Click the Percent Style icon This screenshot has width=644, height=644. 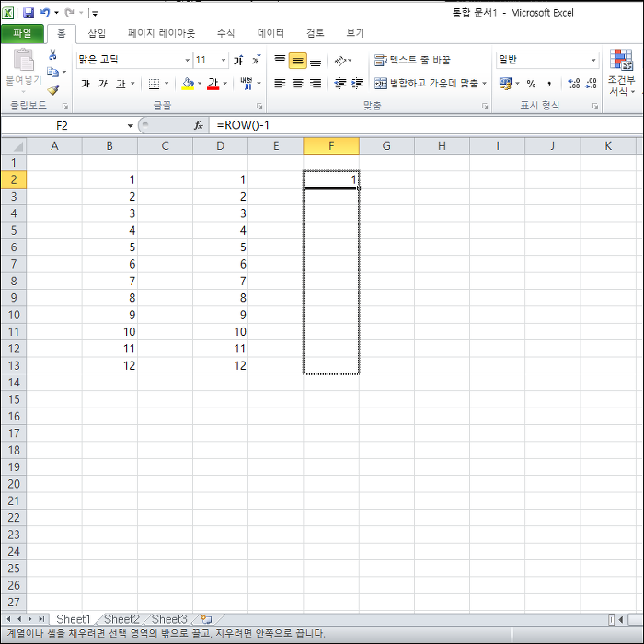click(x=531, y=84)
